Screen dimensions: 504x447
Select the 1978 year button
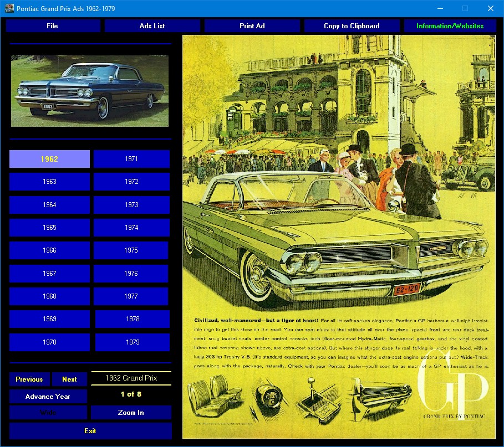pyautogui.click(x=133, y=319)
